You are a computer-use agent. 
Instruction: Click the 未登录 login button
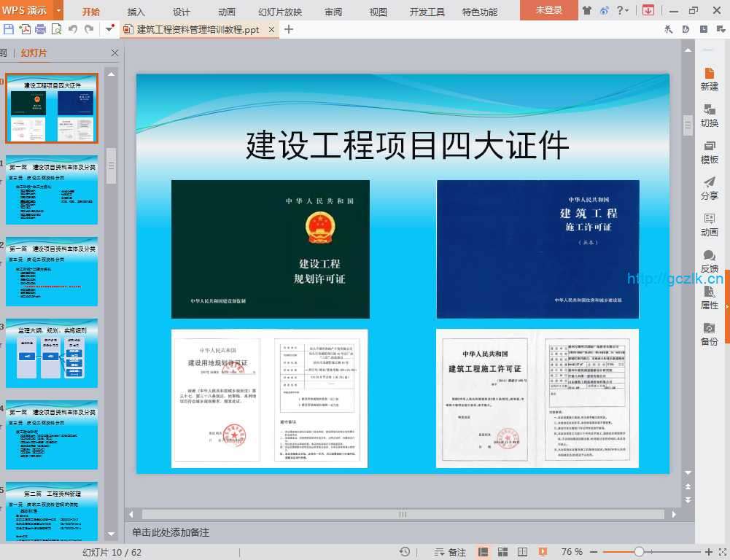[x=548, y=10]
